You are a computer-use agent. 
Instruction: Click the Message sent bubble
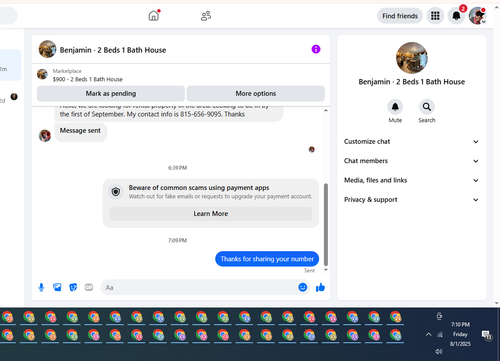tap(80, 131)
